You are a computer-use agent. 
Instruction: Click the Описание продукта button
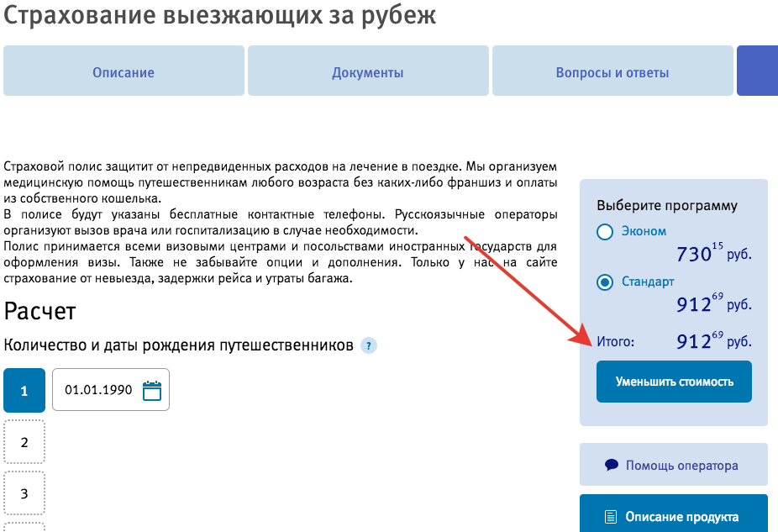pos(673,517)
